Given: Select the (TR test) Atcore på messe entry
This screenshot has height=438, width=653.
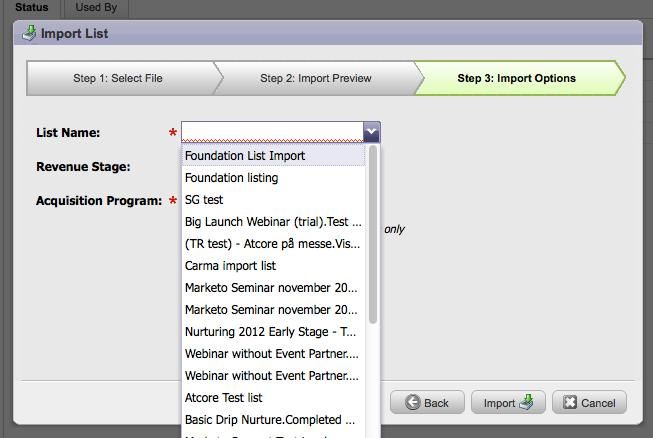Looking at the screenshot, I should [x=273, y=244].
